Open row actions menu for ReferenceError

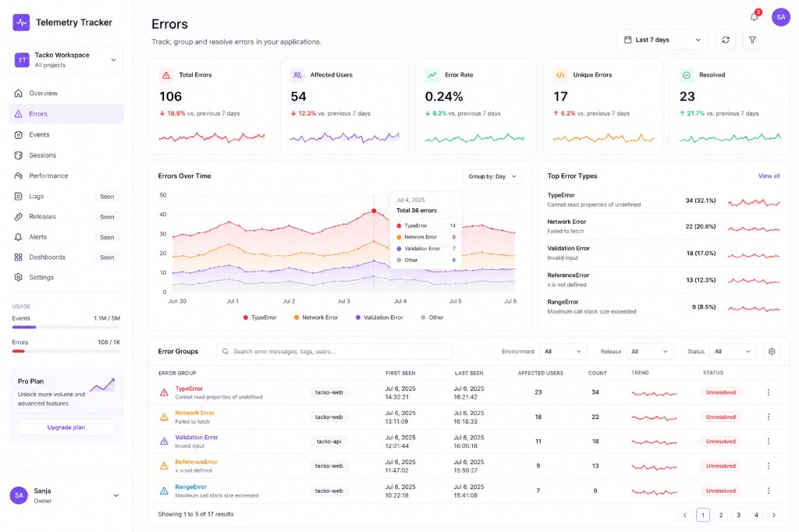tap(769, 466)
